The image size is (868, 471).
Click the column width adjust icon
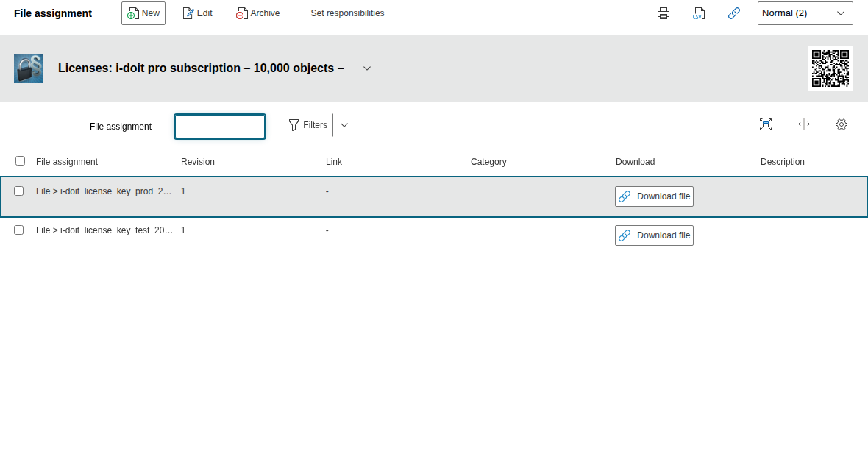point(804,124)
